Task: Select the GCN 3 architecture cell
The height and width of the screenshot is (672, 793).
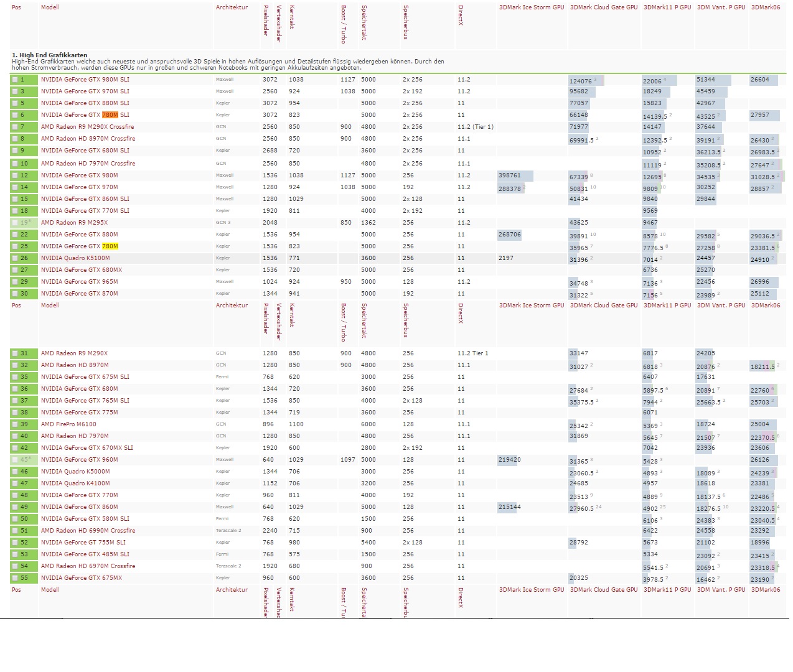Action: pos(223,223)
